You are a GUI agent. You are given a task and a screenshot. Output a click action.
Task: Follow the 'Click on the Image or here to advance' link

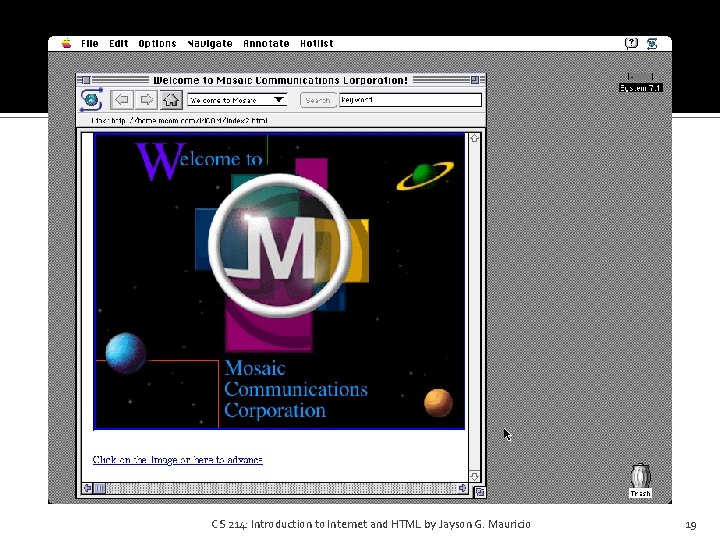178,460
